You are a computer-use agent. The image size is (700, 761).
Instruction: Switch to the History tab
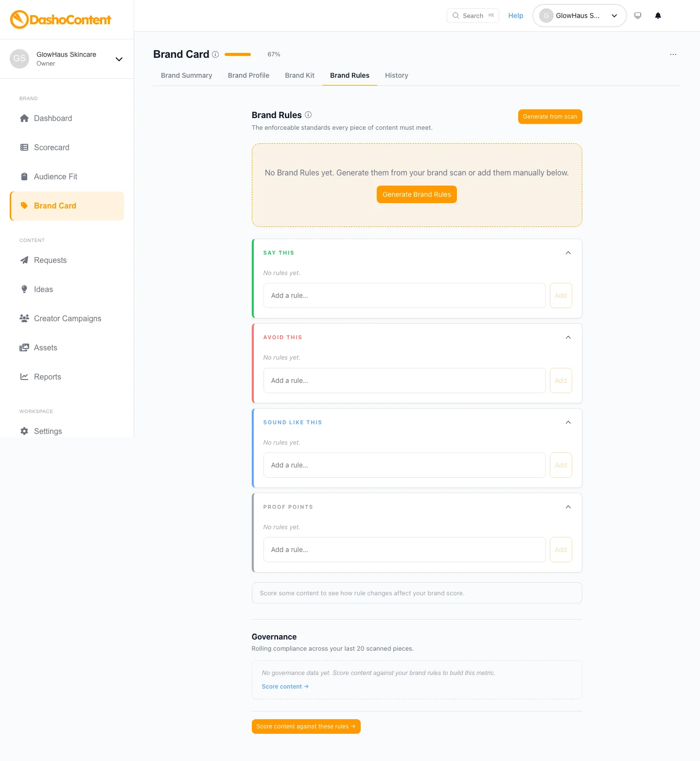click(397, 75)
